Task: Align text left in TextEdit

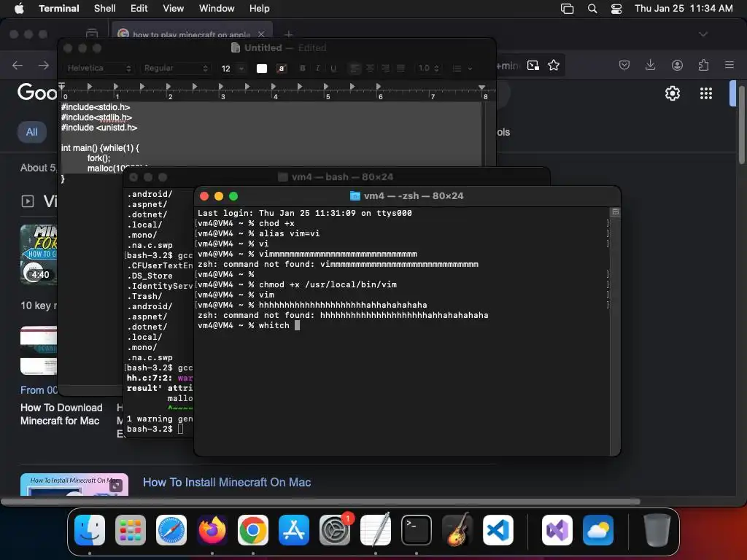Action: 355,69
